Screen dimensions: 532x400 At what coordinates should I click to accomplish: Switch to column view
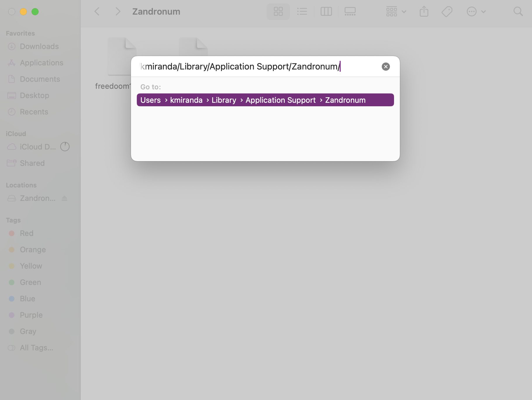(326, 12)
